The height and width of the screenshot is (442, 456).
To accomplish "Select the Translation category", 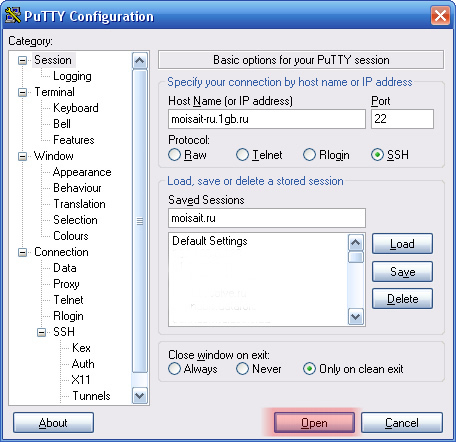I will (79, 204).
